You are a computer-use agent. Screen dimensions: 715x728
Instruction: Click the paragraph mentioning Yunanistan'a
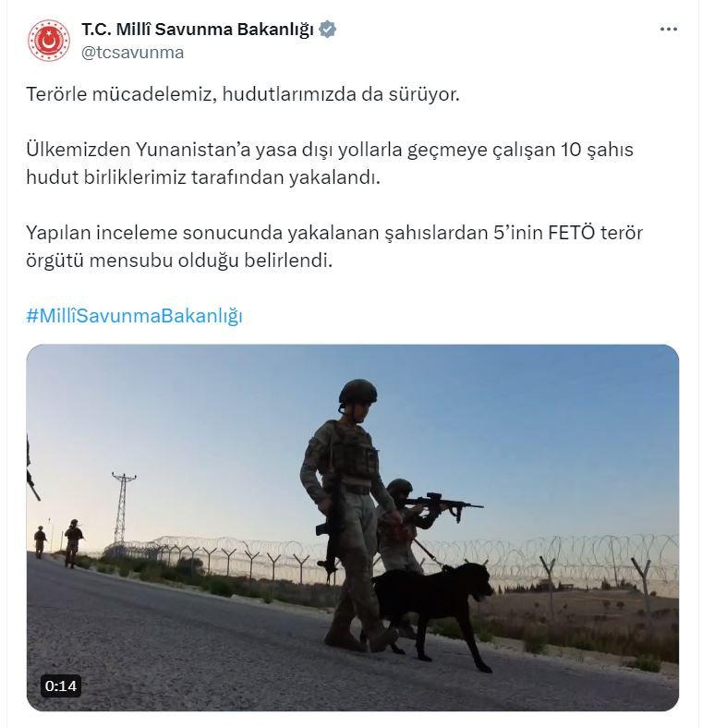pyautogui.click(x=330, y=164)
